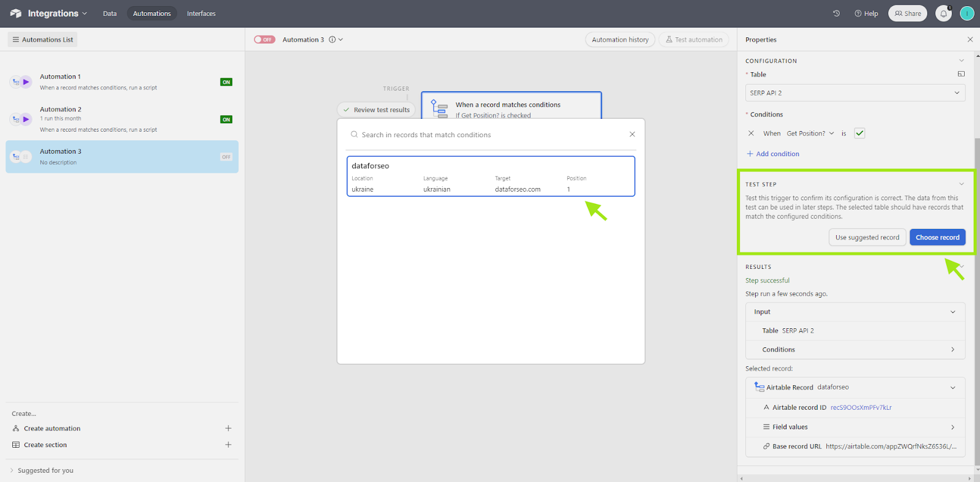Click Automation 2 run script icon

[26, 119]
